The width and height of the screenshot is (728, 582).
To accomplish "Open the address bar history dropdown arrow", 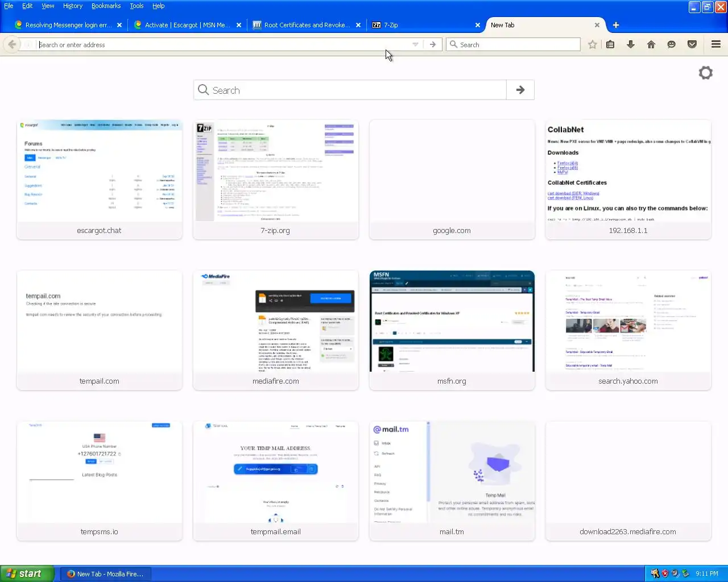I will pos(415,44).
